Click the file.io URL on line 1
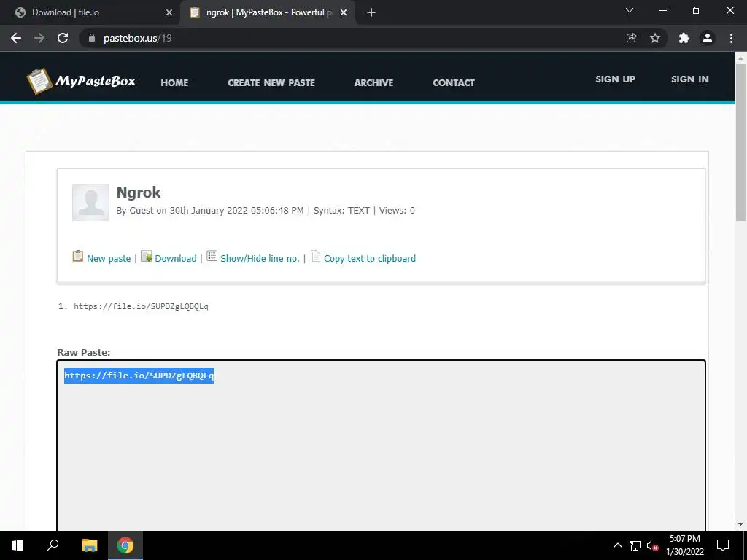The height and width of the screenshot is (560, 747). click(x=141, y=306)
